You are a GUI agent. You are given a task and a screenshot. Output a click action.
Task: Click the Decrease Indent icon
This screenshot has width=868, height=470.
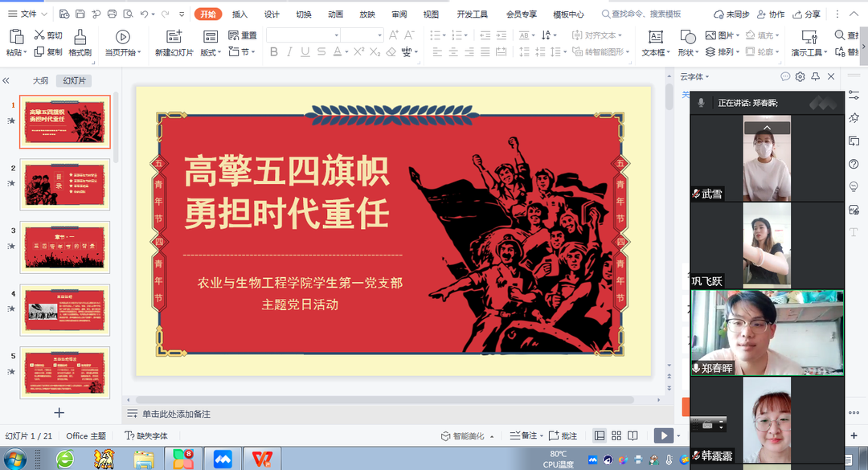[x=485, y=35]
